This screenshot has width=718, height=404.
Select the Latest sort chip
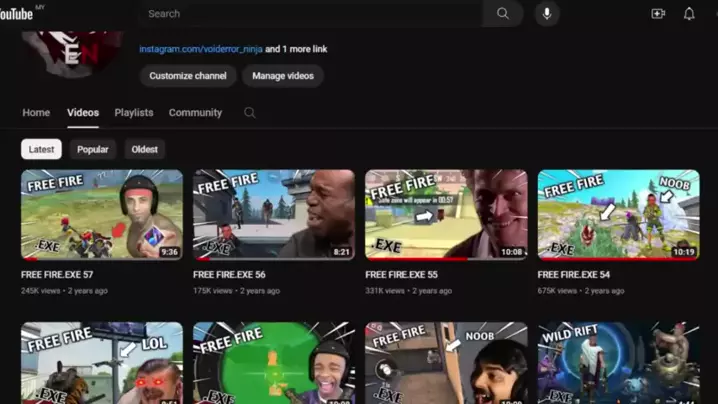coord(41,149)
